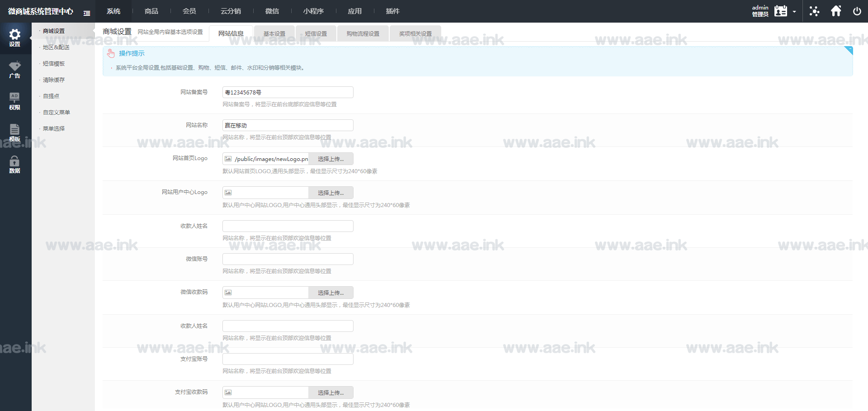Click 选择上传 for 微信收款码
The width and height of the screenshot is (868, 411).
pos(331,293)
